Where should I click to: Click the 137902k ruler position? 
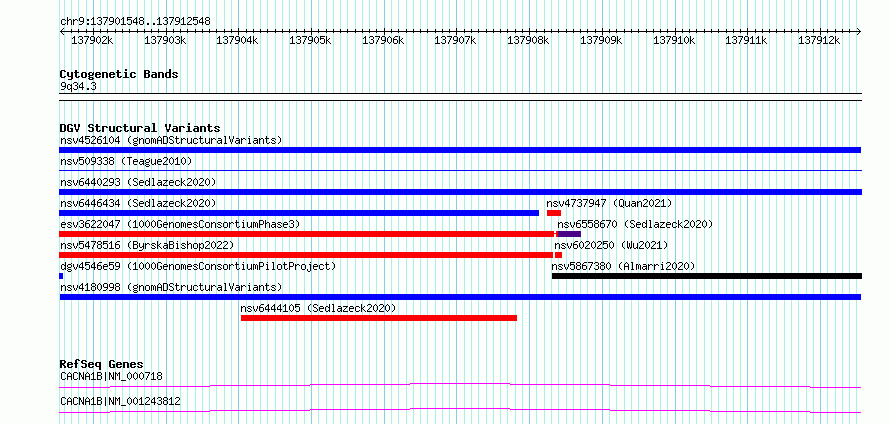click(x=92, y=40)
